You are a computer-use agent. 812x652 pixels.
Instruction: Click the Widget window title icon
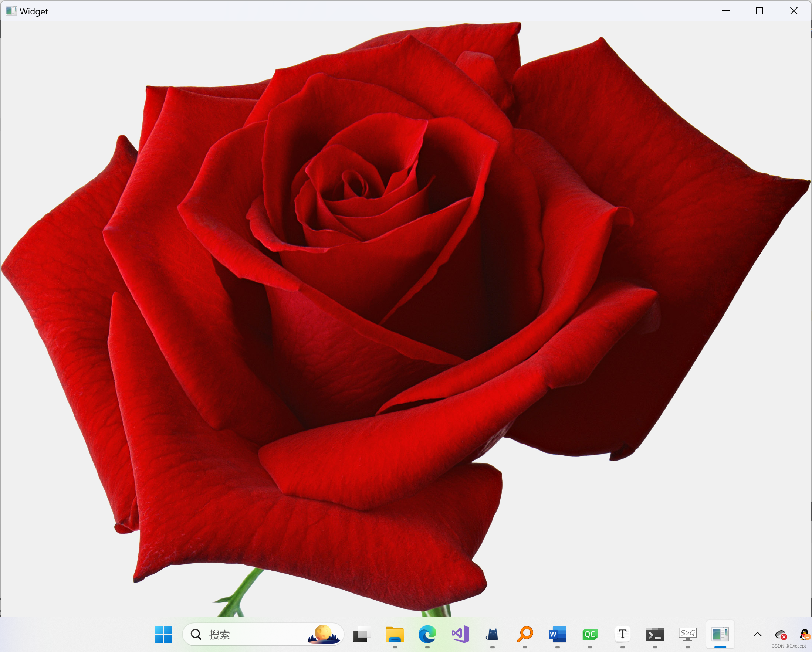coord(11,11)
